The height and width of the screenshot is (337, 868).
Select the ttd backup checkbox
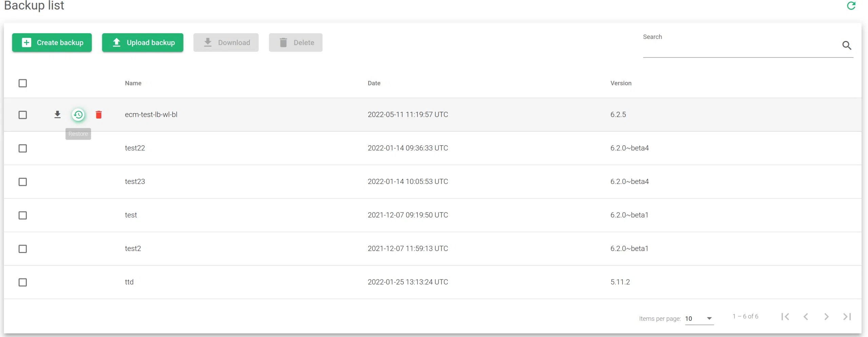coord(23,282)
